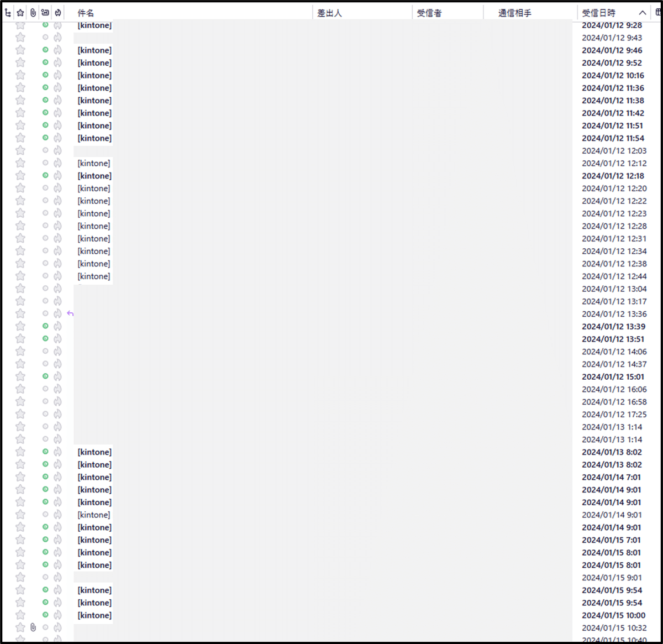Sort messages by the 受信日時 column label

tap(598, 13)
